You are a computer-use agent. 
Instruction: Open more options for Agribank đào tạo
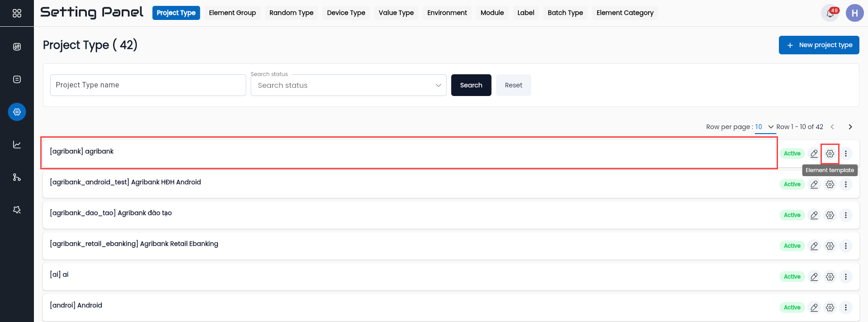846,215
